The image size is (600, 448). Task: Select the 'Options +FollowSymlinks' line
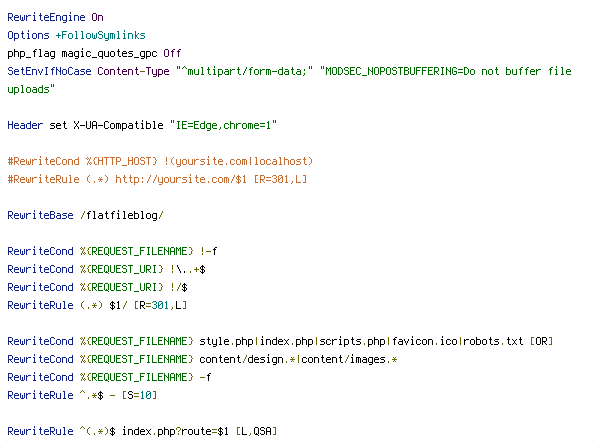point(77,35)
